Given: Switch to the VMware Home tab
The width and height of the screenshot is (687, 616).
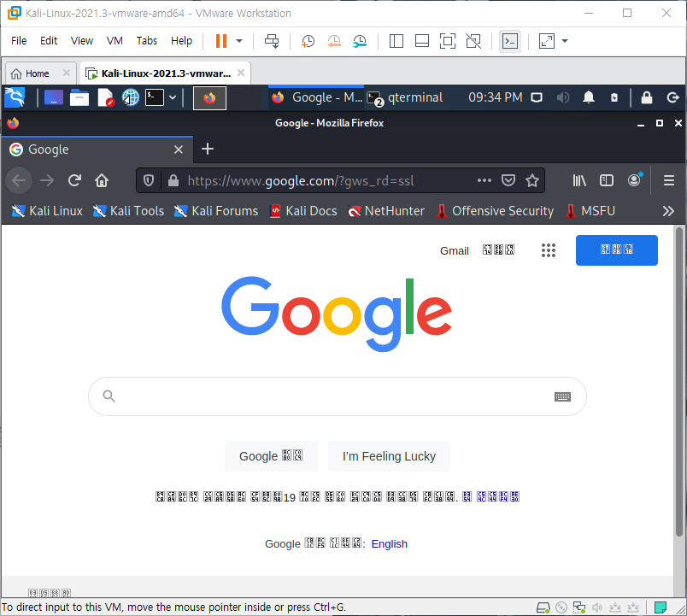Looking at the screenshot, I should click(x=37, y=73).
